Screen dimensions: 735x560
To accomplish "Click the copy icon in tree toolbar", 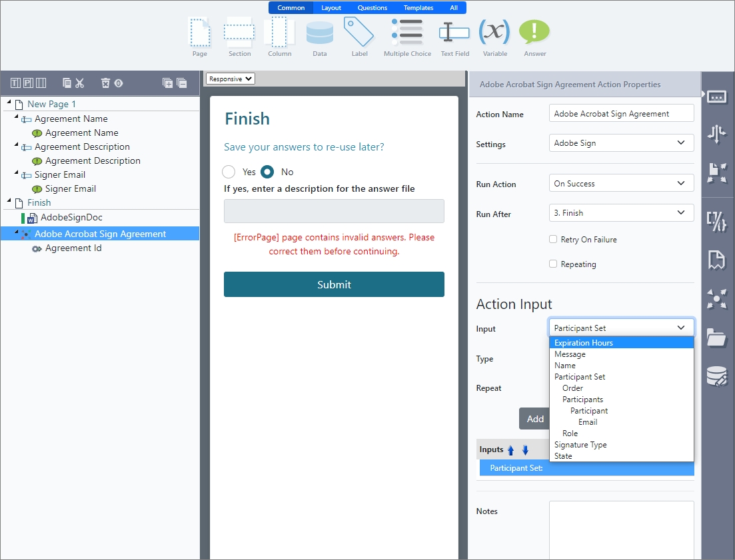I will (67, 83).
